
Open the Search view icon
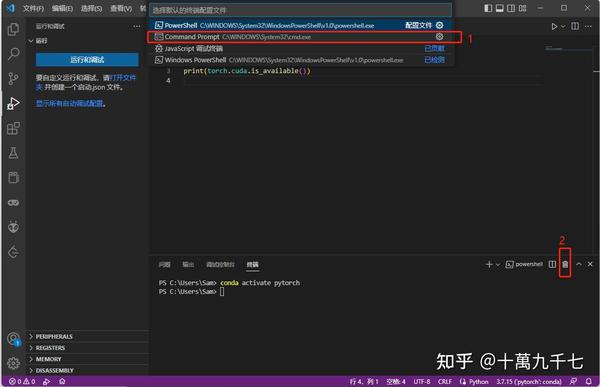tap(13, 54)
